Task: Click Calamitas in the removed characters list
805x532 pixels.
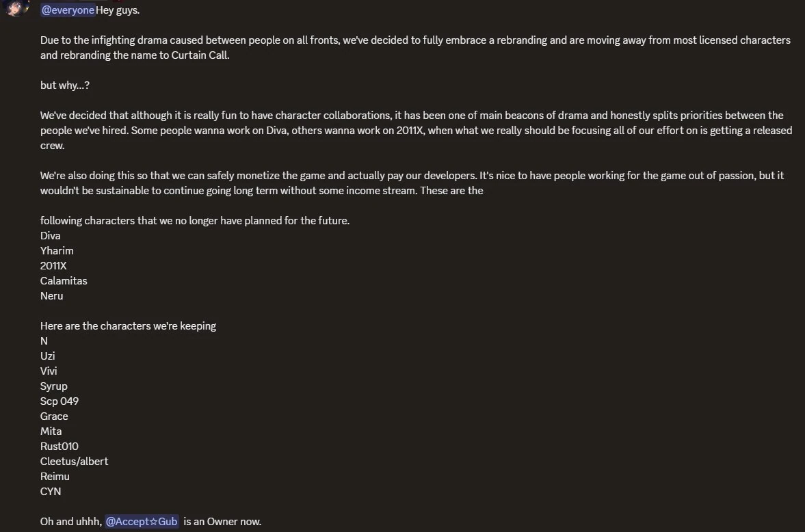Action: pyautogui.click(x=64, y=281)
